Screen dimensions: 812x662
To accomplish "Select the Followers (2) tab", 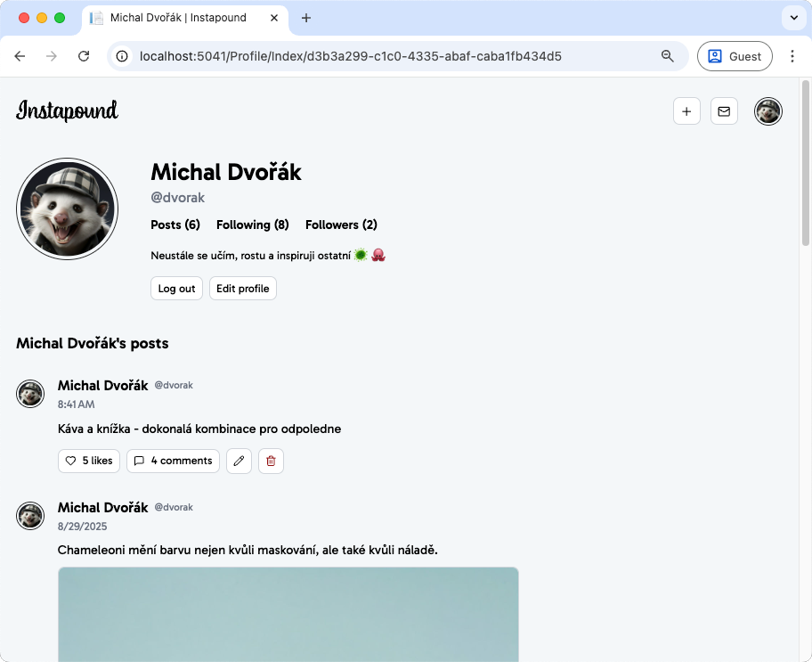I will tap(341, 225).
